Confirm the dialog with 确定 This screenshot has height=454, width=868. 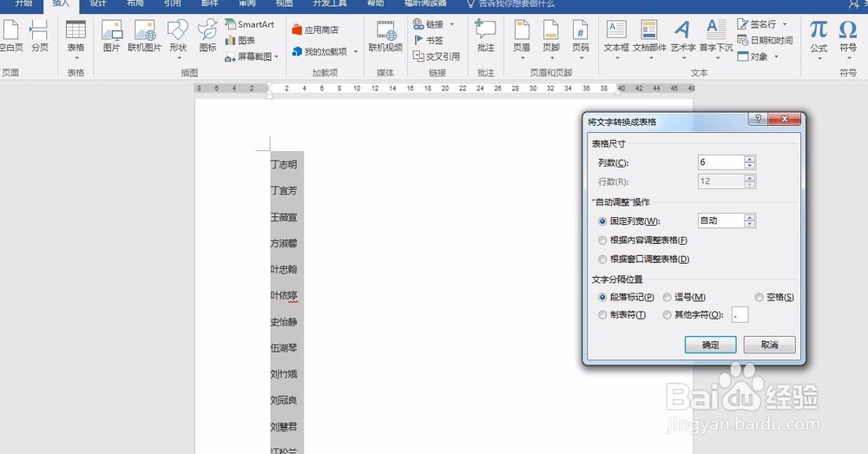[710, 345]
